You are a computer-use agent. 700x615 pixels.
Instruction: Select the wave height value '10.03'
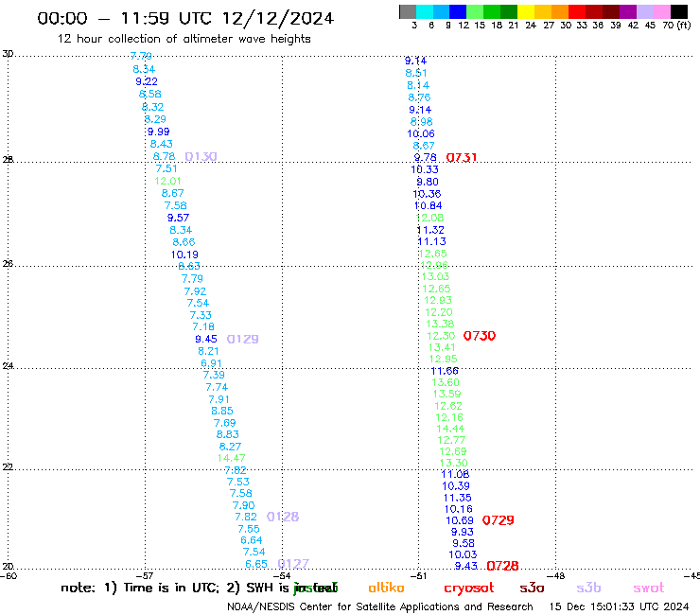point(463,554)
